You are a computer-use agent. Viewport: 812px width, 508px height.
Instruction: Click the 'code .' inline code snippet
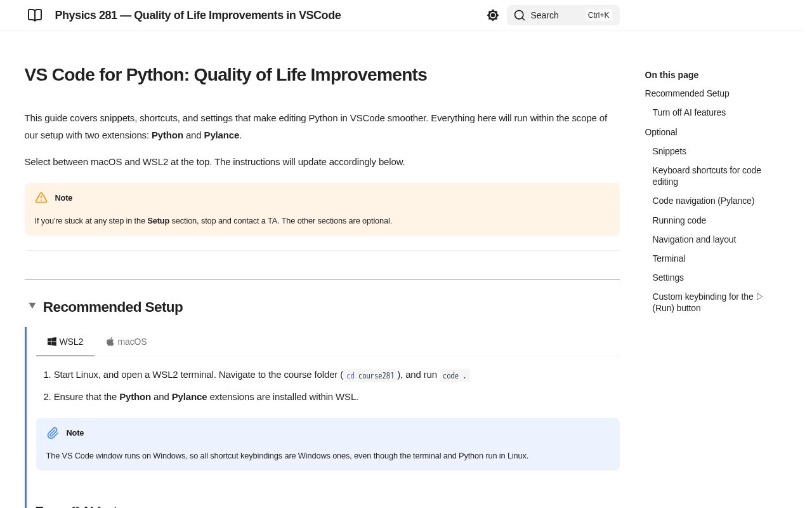point(454,375)
